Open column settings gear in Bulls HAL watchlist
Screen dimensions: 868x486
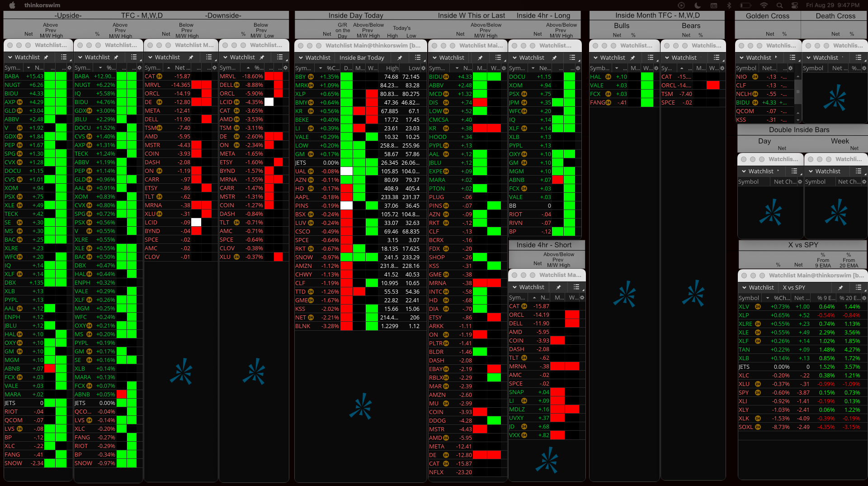pyautogui.click(x=656, y=68)
